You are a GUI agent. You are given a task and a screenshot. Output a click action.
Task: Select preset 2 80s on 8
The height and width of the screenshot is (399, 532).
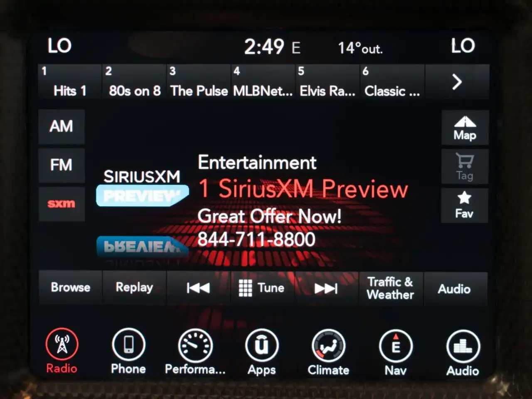[x=134, y=81]
